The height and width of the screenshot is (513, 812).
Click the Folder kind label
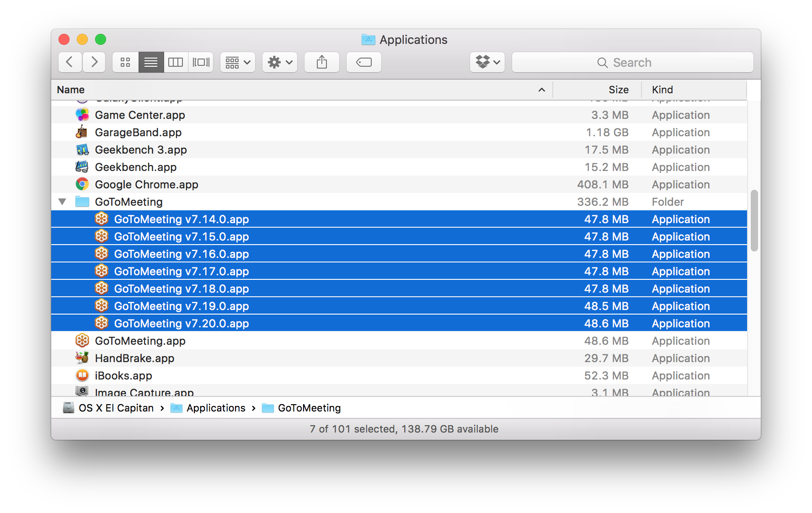click(668, 202)
